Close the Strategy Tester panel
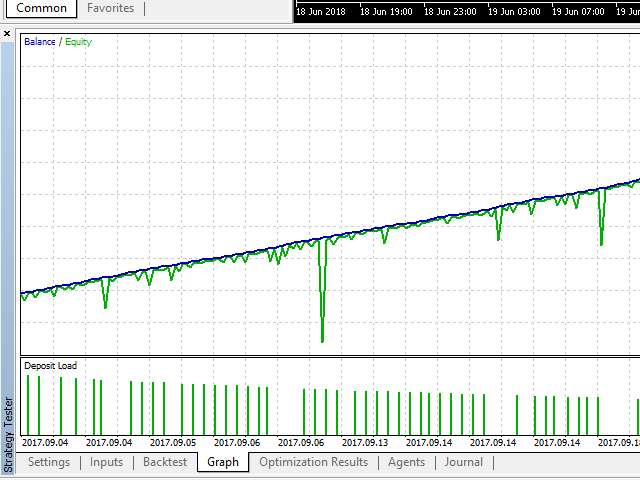Viewport: 640px width, 480px height. click(x=8, y=33)
